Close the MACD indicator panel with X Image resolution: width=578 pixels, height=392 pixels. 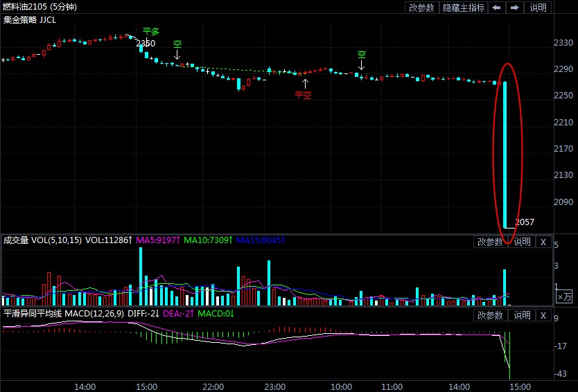click(x=543, y=315)
